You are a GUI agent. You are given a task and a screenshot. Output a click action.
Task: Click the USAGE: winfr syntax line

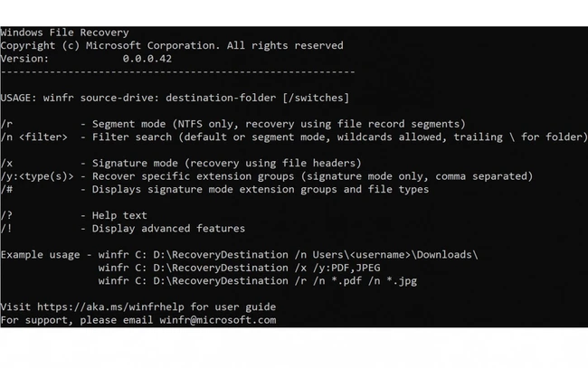175,99
